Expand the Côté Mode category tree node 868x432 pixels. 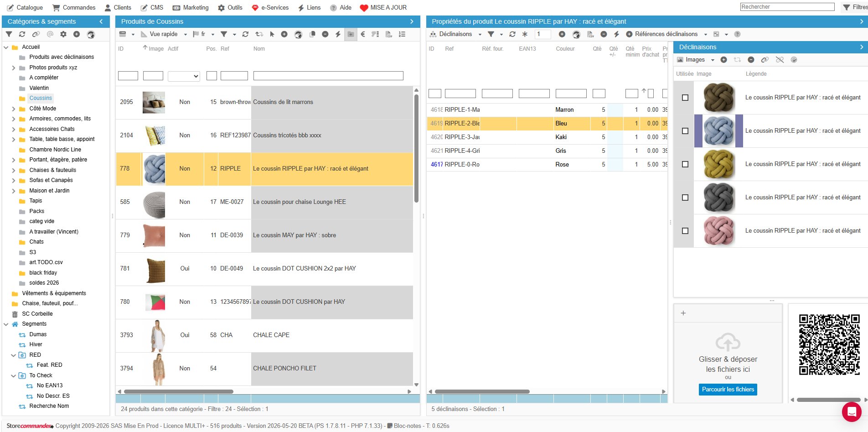tap(13, 109)
